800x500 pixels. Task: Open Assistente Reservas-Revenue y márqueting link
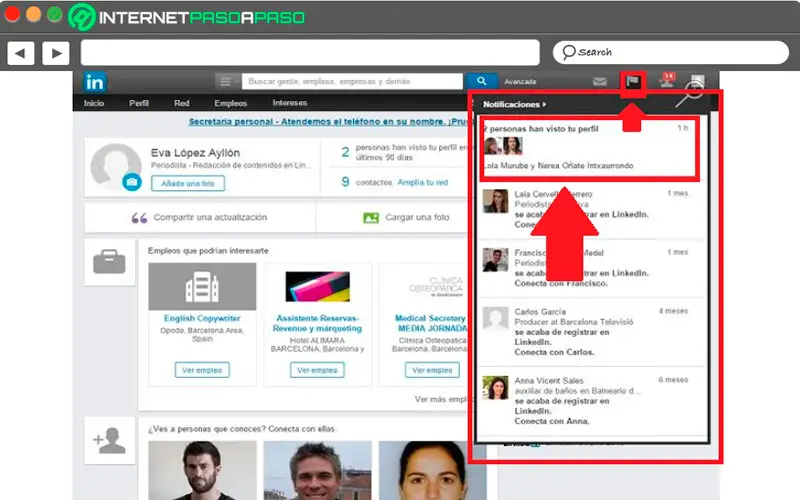317,323
